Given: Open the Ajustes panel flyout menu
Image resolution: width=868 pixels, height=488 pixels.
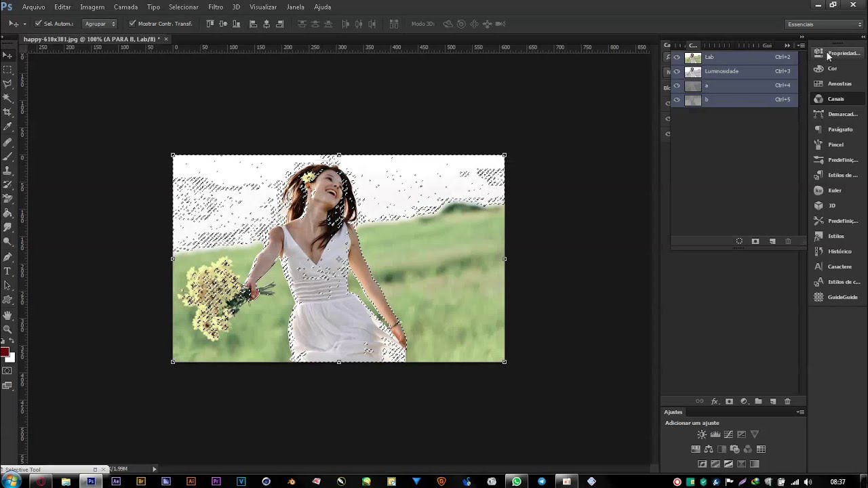Looking at the screenshot, I should coord(801,412).
